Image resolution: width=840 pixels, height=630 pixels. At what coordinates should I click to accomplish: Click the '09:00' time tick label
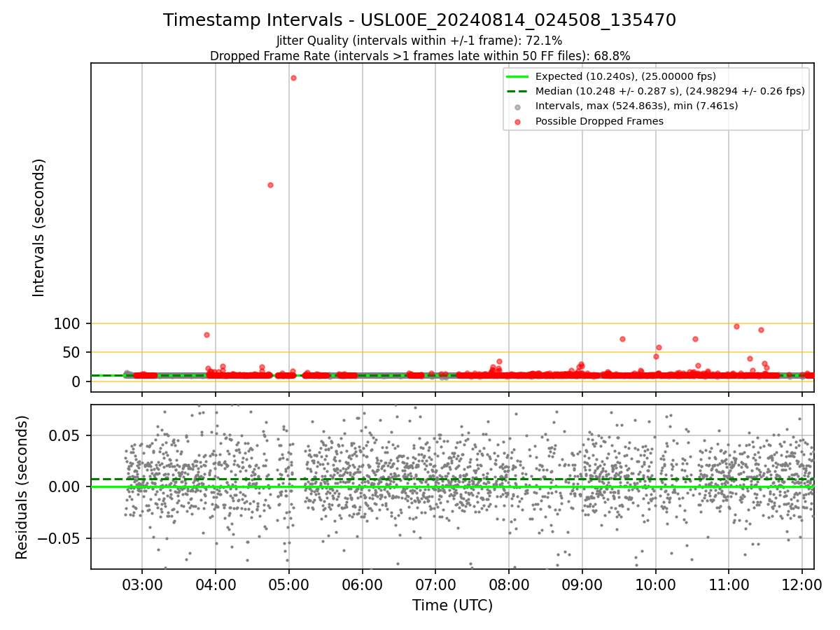[x=582, y=584]
